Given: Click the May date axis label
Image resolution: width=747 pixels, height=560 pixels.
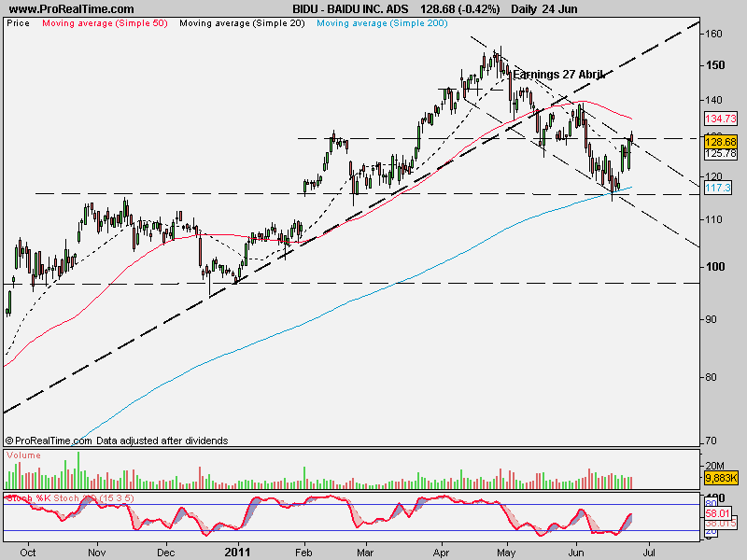Looking at the screenshot, I should point(506,553).
